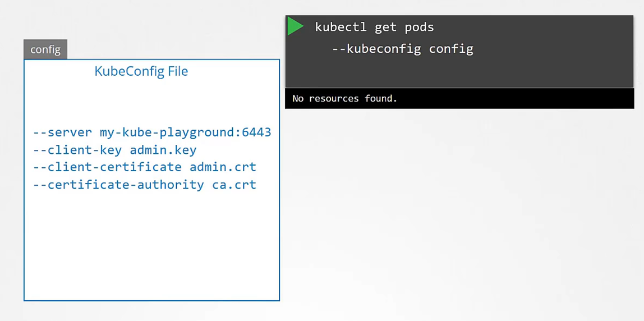Click admin.crt file name
The height and width of the screenshot is (321, 644).
click(223, 167)
